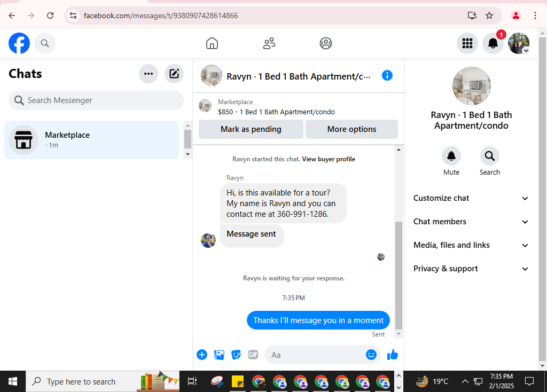This screenshot has height=392, width=547.
Task: Click the $850 apartment listing title
Action: coord(276,112)
